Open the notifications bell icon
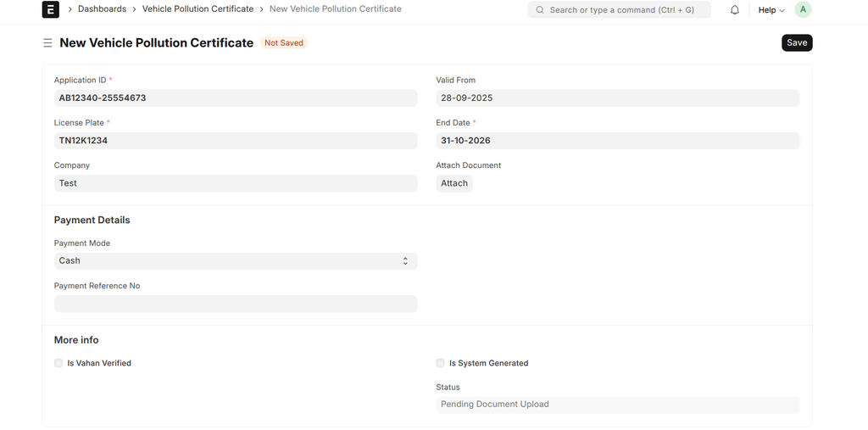Screen dimensions: 868x430 [735, 10]
